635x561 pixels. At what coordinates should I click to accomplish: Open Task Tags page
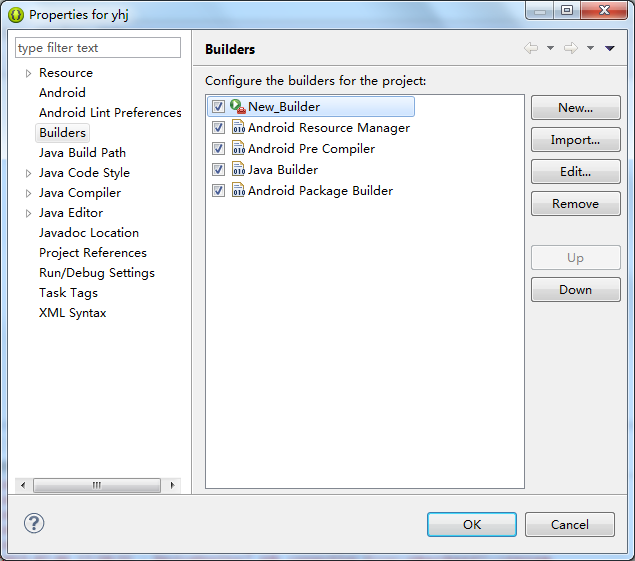(68, 293)
